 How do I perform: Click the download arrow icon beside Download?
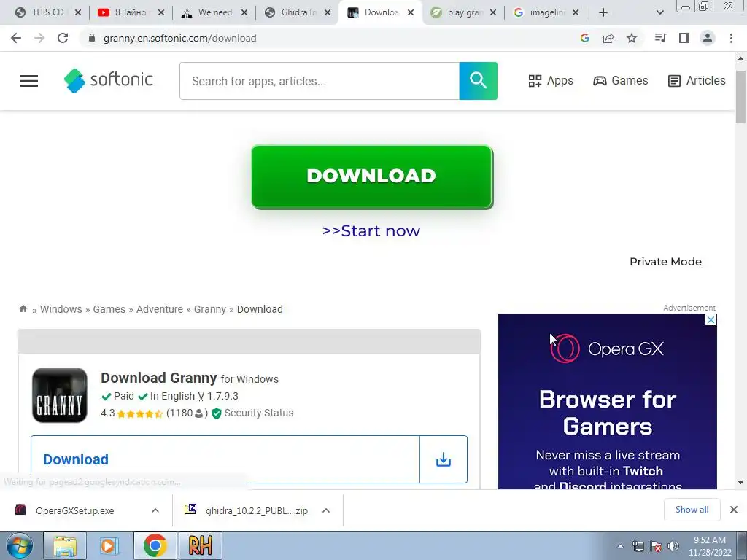(x=443, y=459)
